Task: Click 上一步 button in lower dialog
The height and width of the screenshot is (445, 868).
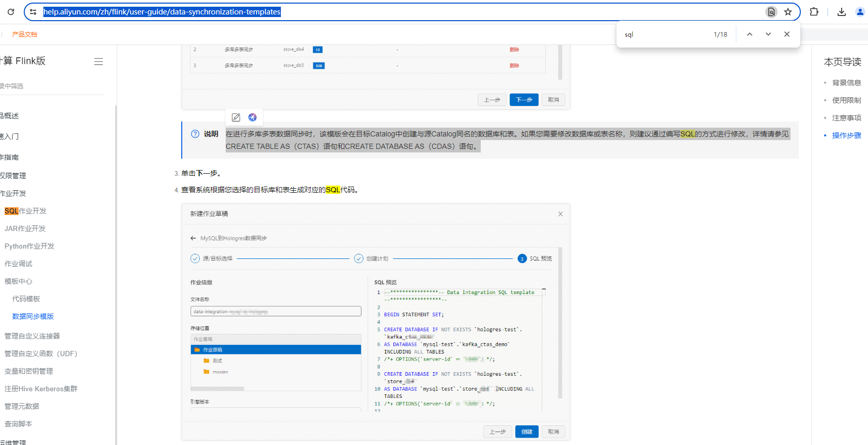Action: pos(498,432)
